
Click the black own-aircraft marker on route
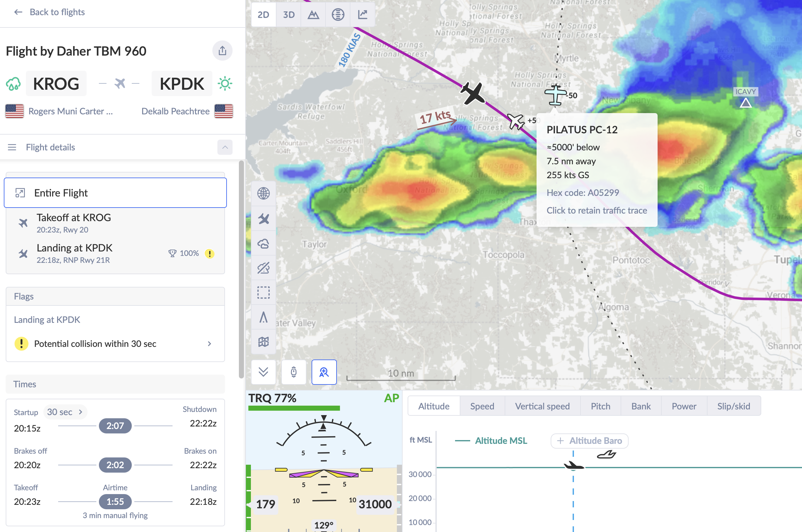(x=473, y=93)
